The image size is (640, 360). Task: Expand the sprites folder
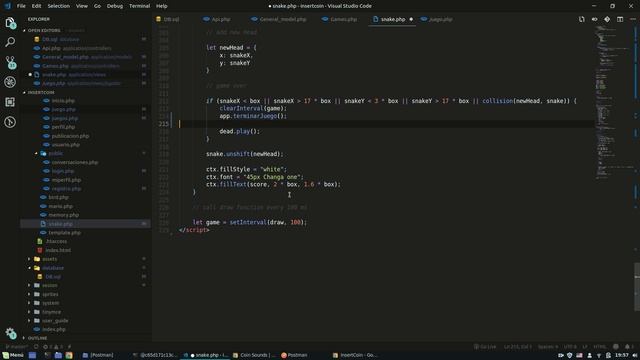50,294
